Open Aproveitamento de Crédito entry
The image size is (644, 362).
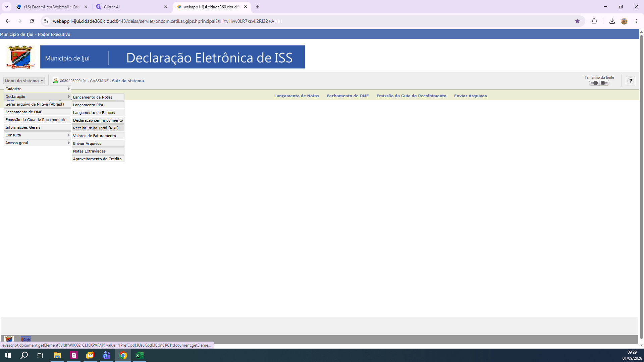point(98,159)
